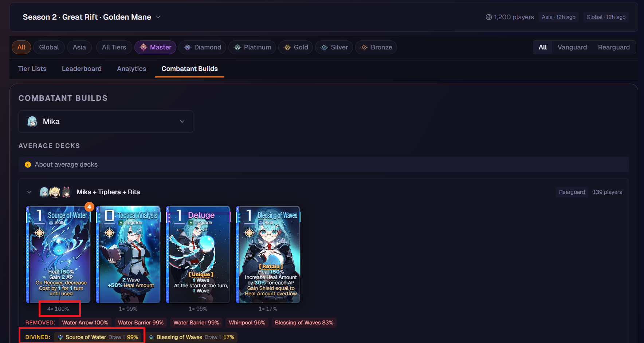
Task: Open the Deluge card
Action: (198, 254)
